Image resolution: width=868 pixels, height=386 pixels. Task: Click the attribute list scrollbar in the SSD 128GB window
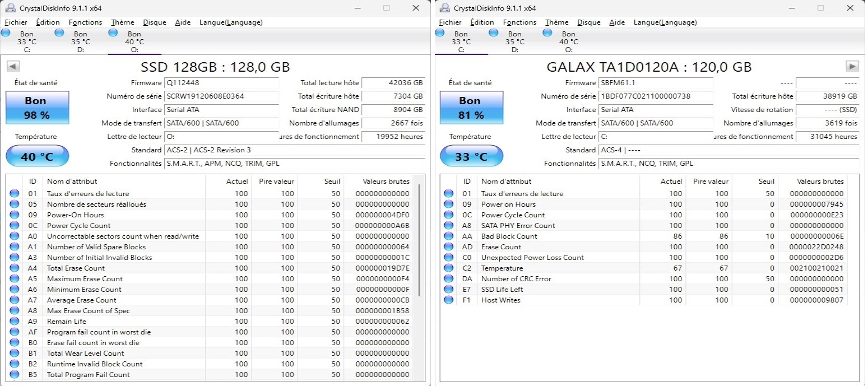click(419, 241)
